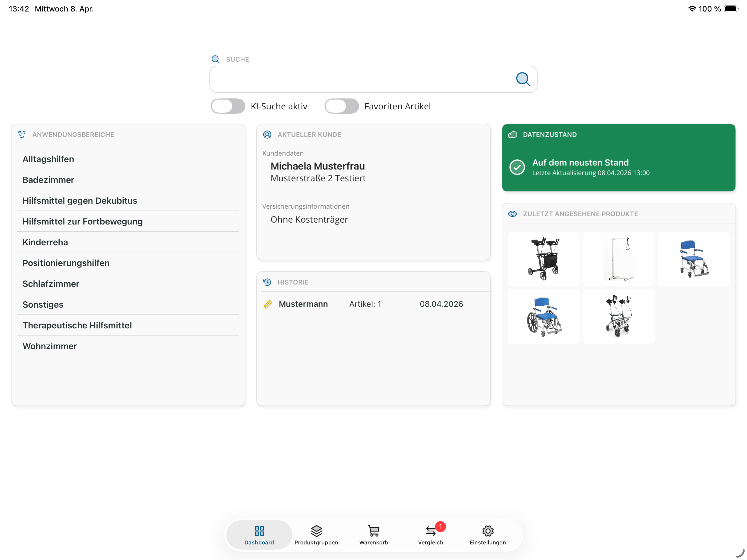Open the infusion stand product thumbnail
747x560 pixels.
pos(618,259)
